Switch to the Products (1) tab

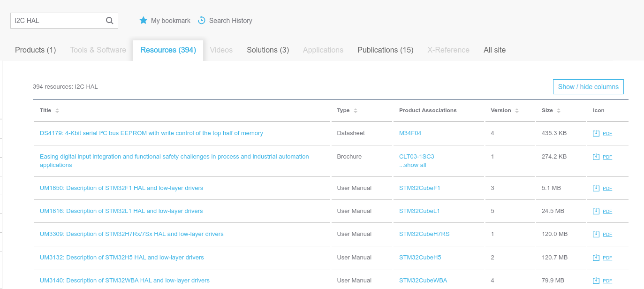point(35,50)
